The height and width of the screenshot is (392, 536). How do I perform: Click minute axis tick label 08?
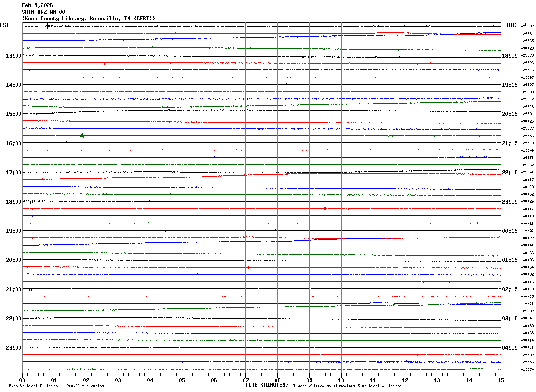(277, 380)
